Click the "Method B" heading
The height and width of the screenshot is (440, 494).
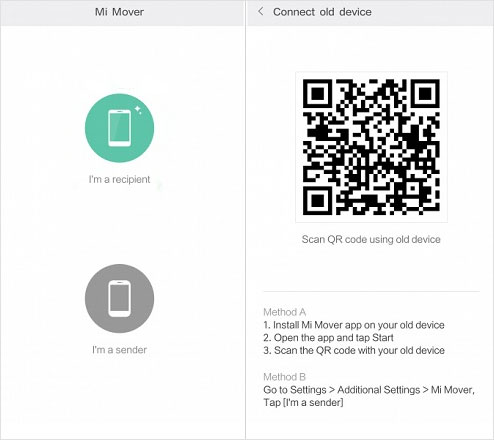click(x=284, y=377)
